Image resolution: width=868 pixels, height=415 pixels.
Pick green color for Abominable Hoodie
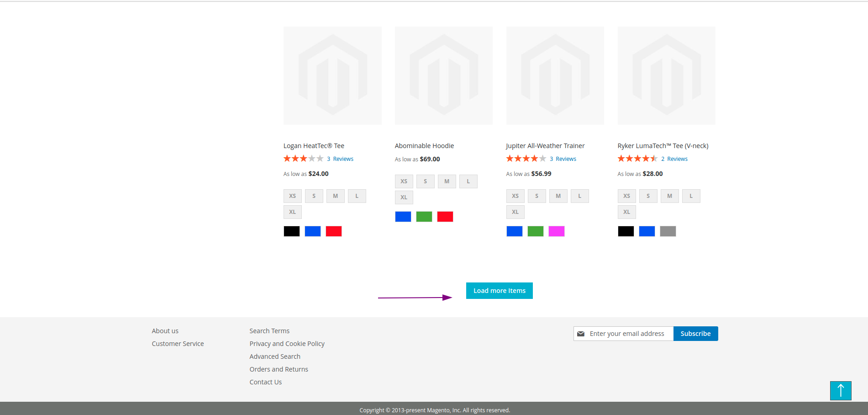424,217
